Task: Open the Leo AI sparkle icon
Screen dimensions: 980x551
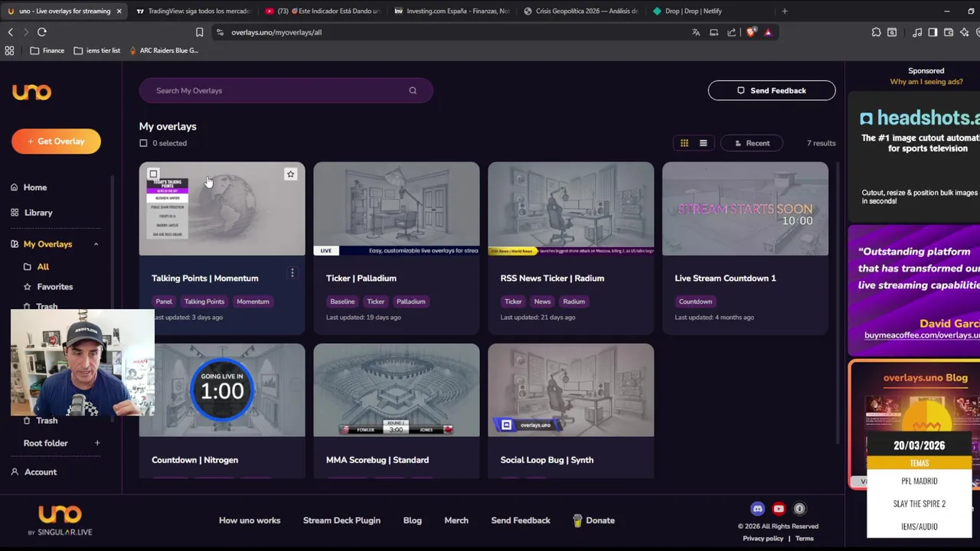Action: pos(965,32)
